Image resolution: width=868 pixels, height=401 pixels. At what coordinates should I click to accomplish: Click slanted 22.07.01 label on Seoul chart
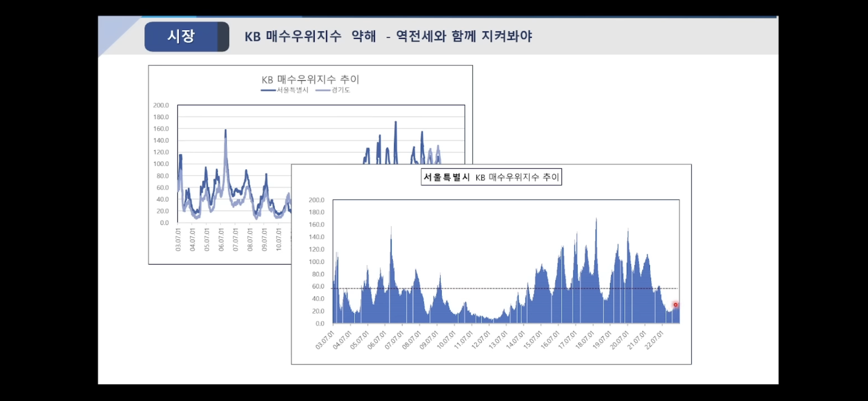[654, 340]
